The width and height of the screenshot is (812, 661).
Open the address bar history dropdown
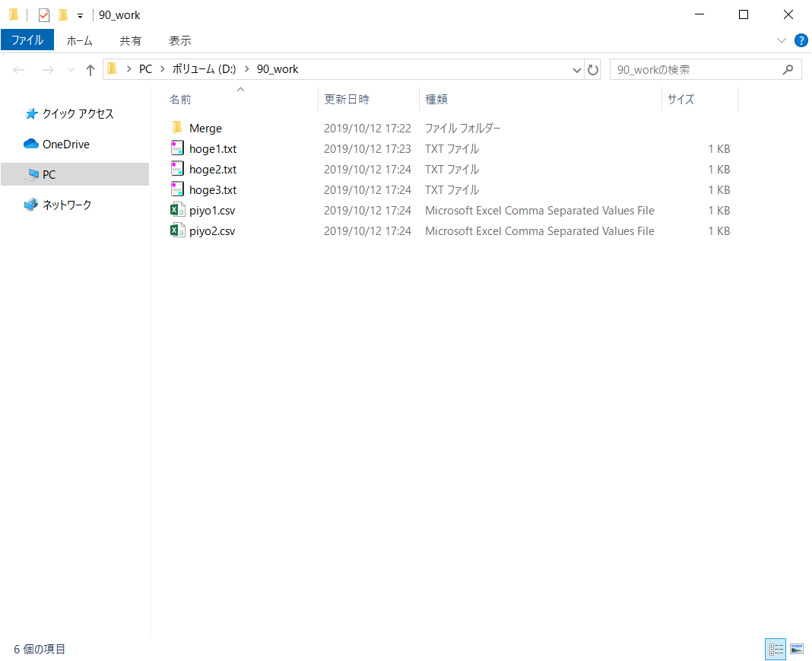point(576,70)
